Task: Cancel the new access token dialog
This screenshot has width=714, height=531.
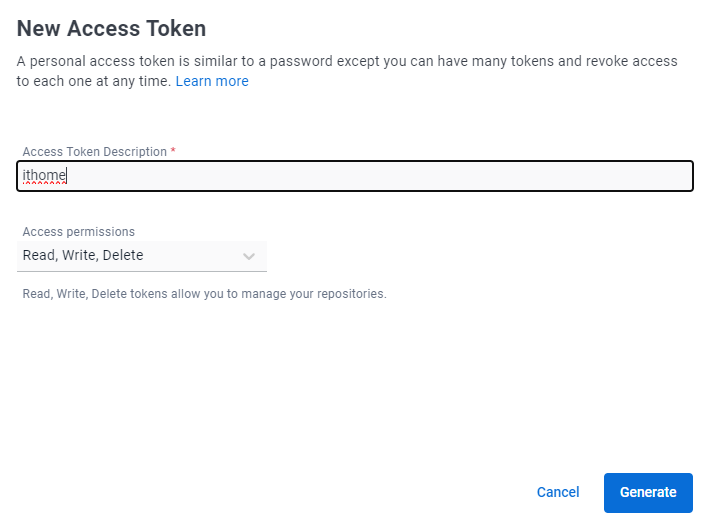Action: click(558, 492)
